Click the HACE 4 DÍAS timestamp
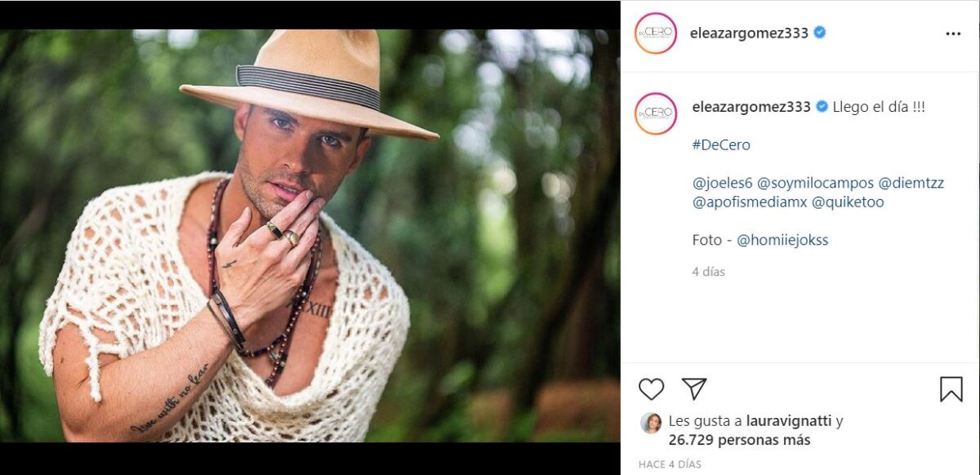Viewport: 980px width, 475px height. pos(670,464)
